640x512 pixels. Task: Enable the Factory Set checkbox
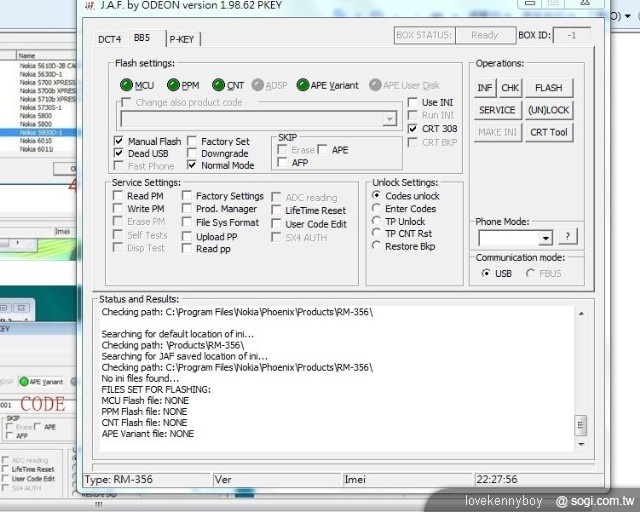coord(191,141)
